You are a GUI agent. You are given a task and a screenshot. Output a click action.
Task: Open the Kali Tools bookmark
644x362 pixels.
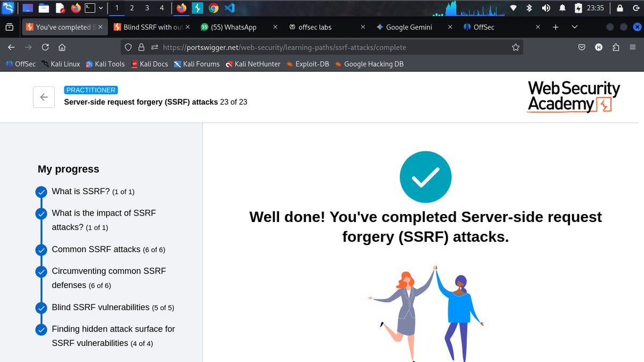point(105,64)
